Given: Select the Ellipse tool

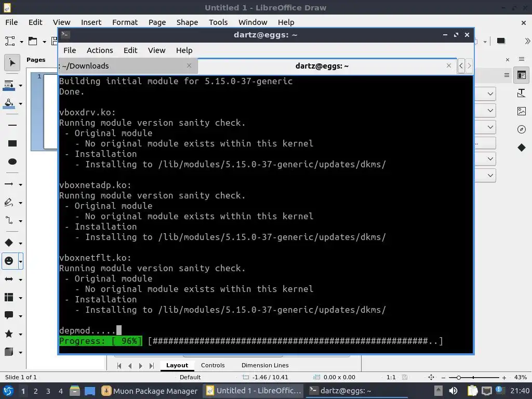Looking at the screenshot, I should 12,162.
